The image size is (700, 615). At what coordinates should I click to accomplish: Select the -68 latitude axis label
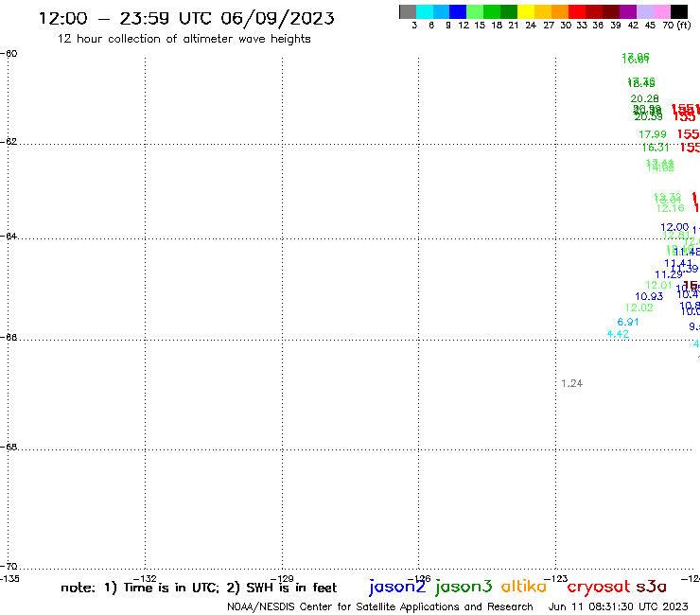point(9,448)
